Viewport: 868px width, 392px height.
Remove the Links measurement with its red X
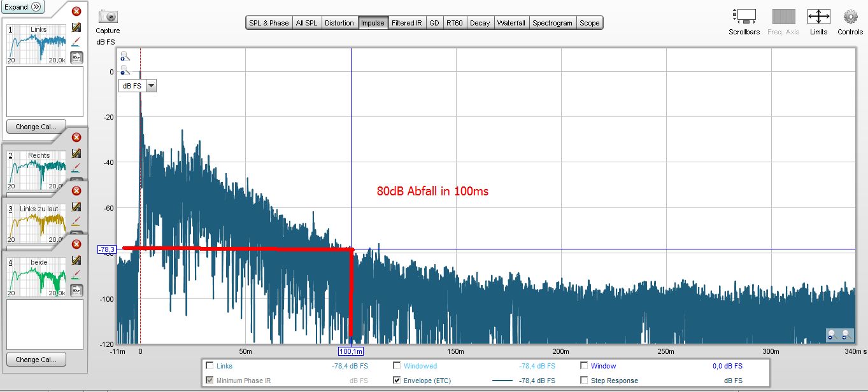[76, 11]
